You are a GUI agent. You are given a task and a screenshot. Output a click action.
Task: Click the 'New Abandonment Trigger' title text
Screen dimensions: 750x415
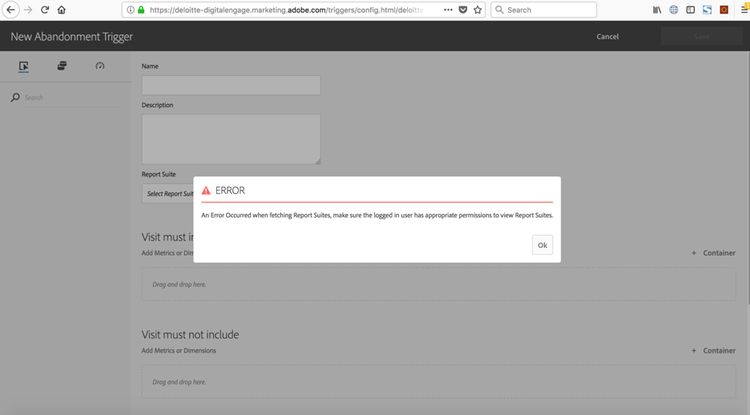tap(72, 37)
